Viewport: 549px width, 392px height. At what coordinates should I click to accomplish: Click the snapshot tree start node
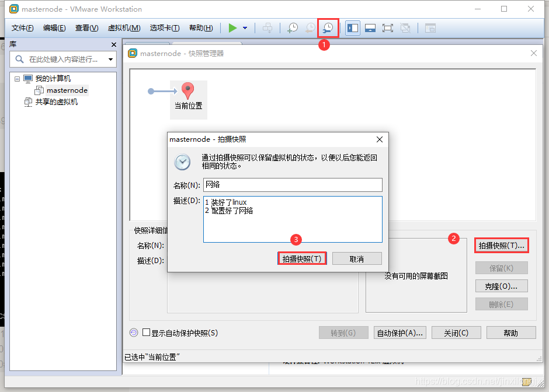click(151, 91)
